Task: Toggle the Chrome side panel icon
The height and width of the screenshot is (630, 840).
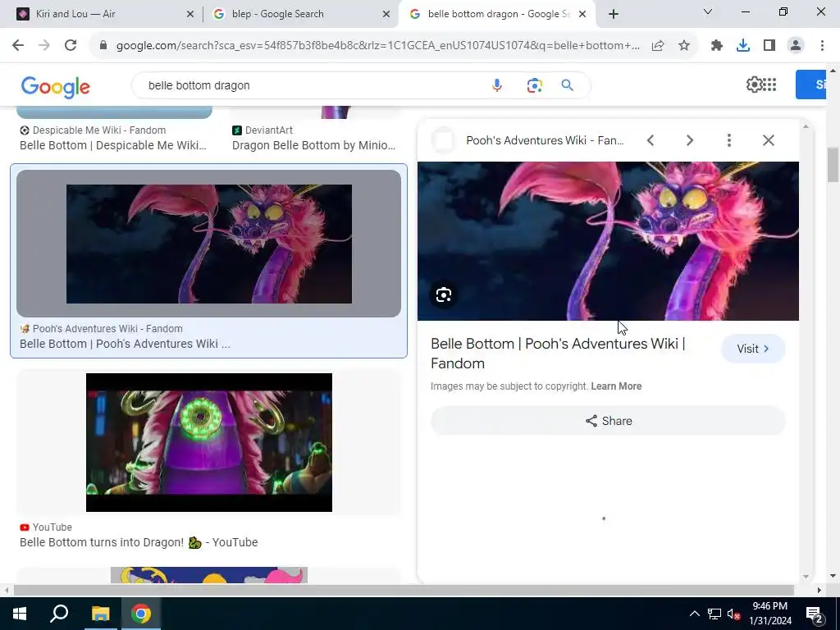Action: (769, 46)
